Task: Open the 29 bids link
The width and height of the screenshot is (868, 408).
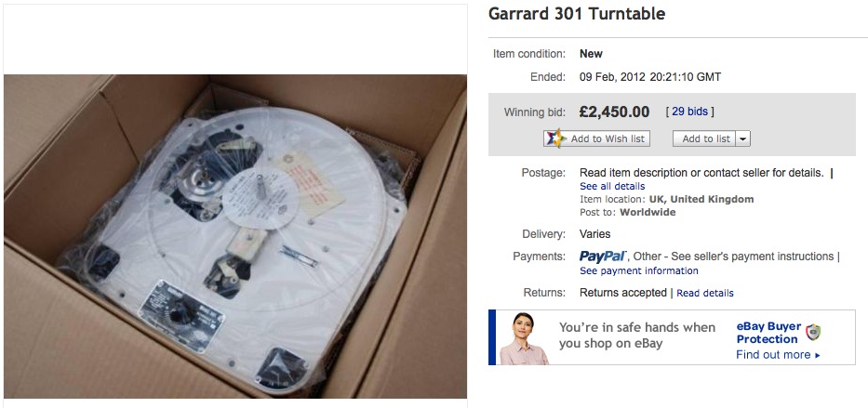Action: pos(689,112)
